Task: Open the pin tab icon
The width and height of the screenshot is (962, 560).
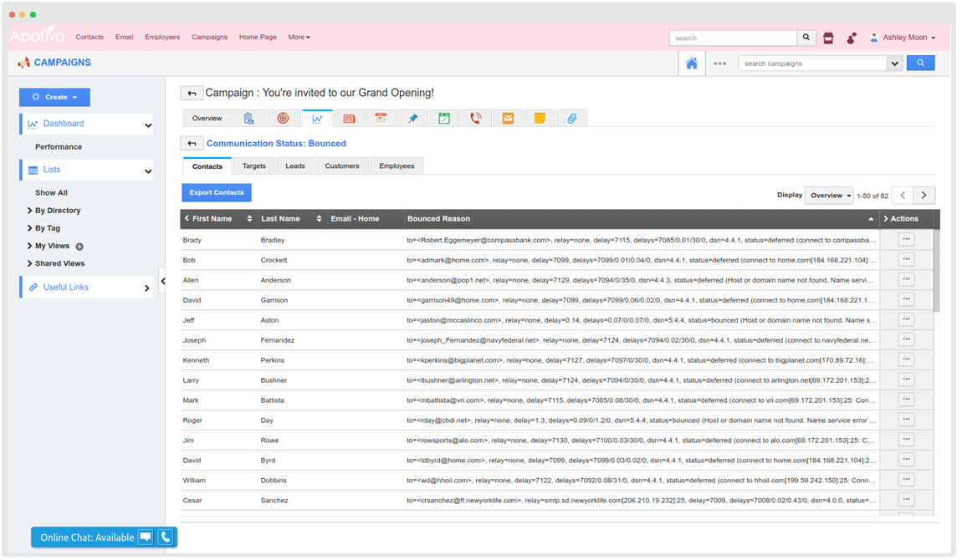Action: coord(412,119)
